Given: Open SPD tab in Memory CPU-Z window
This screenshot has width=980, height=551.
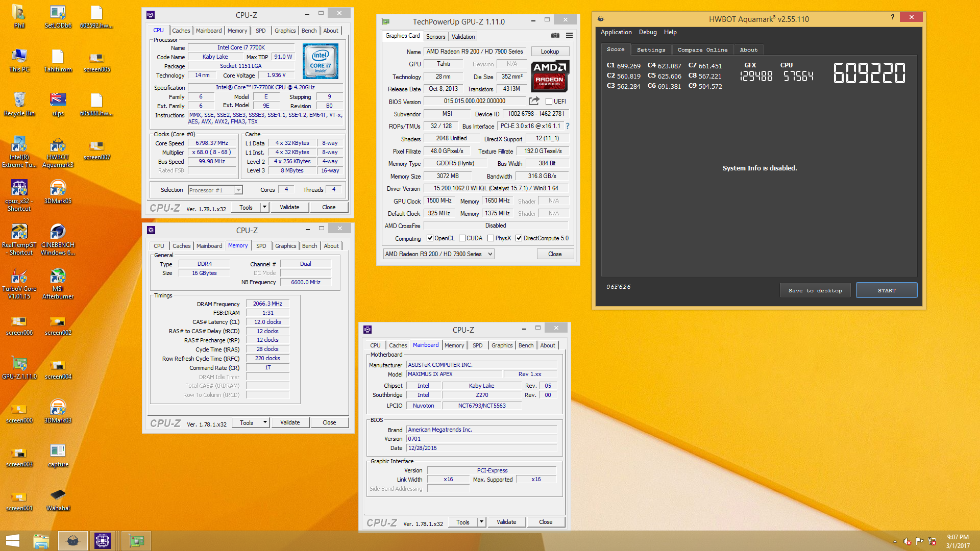Looking at the screenshot, I should pyautogui.click(x=261, y=246).
